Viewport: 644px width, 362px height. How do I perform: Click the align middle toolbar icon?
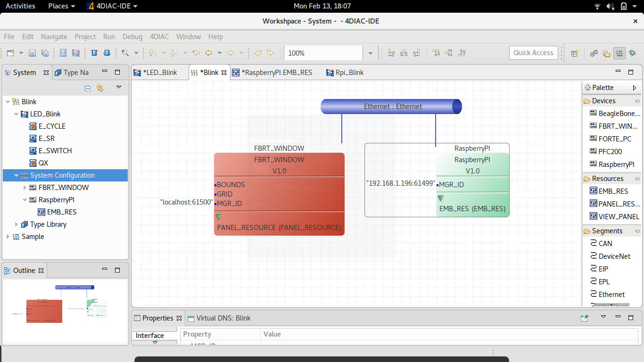449,53
